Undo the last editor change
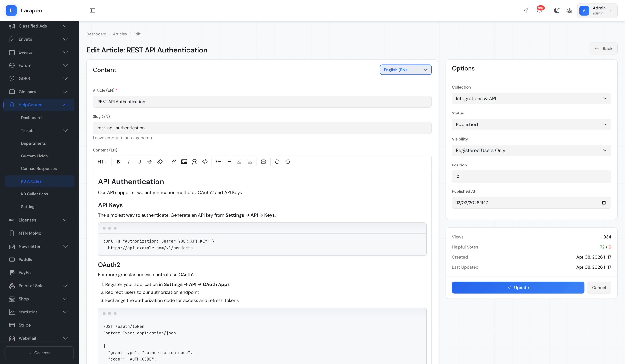Viewport: 625px width, 364px height. (x=277, y=162)
